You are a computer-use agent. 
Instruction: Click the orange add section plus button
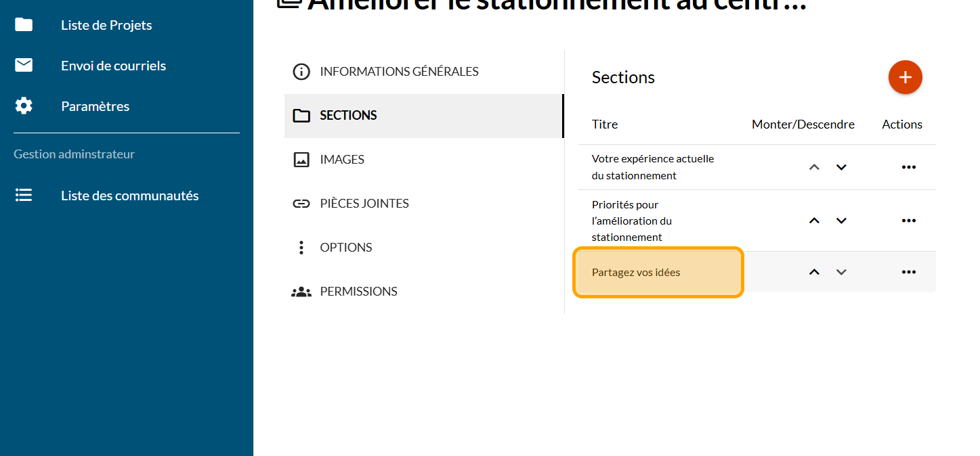click(x=905, y=77)
